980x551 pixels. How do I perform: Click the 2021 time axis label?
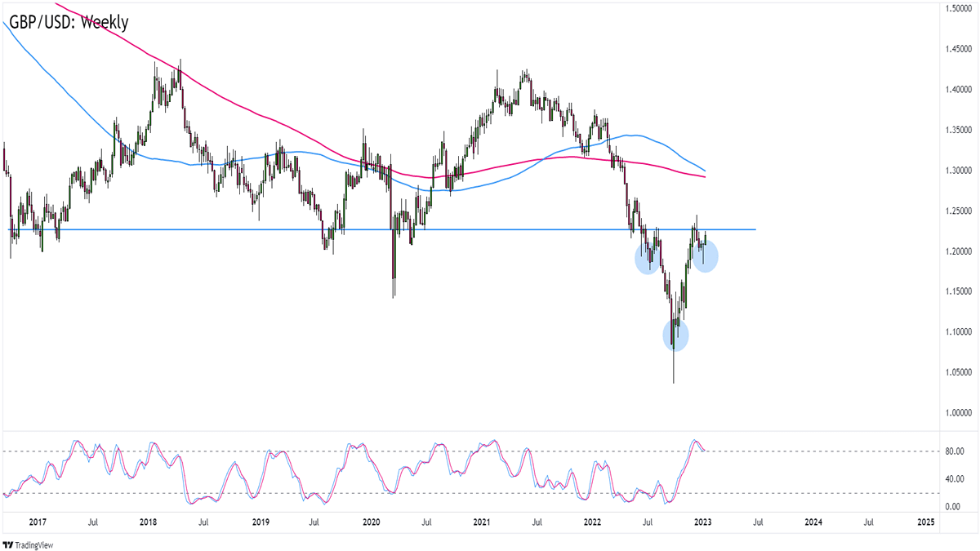tap(481, 522)
